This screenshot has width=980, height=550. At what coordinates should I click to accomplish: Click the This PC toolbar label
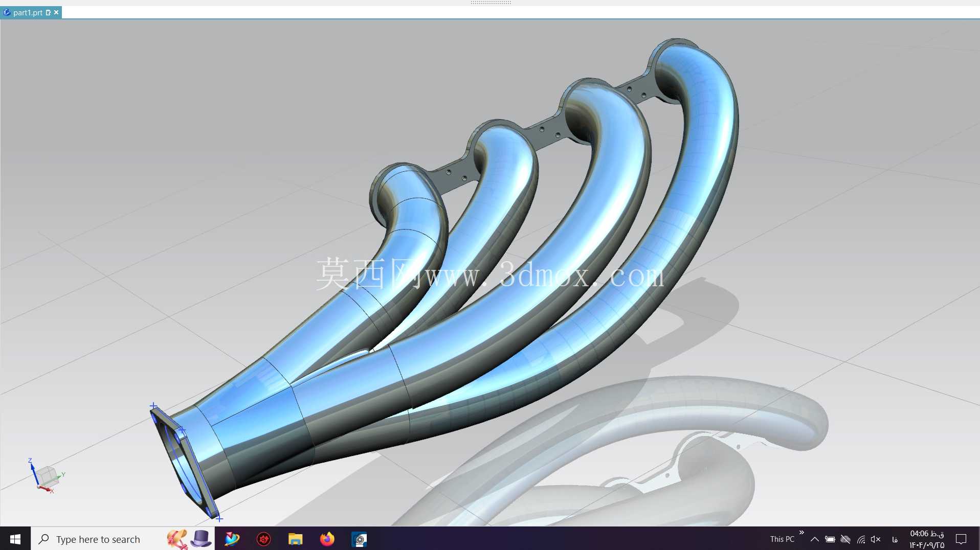click(x=782, y=539)
